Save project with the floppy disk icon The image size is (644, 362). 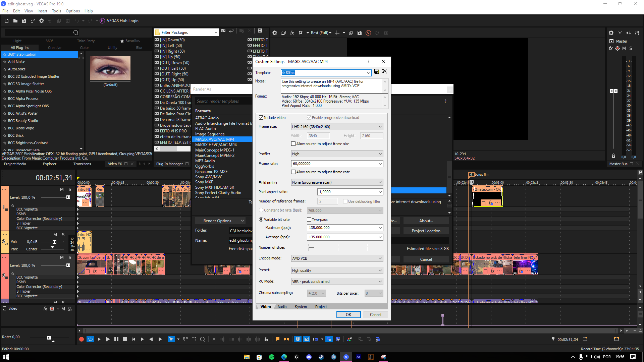[24, 21]
